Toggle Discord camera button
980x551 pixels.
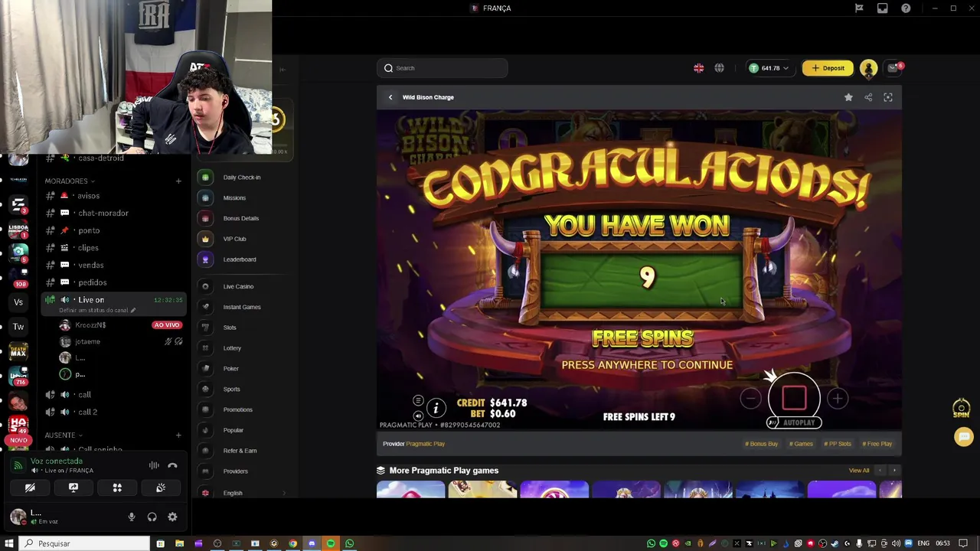pyautogui.click(x=30, y=487)
